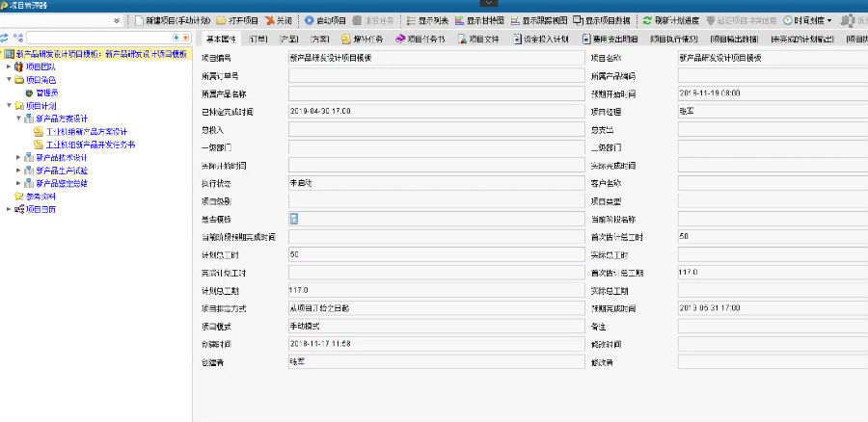Viewport: 868px width, 422px height.
Task: Switch to the [产品] tab
Action: [x=288, y=40]
